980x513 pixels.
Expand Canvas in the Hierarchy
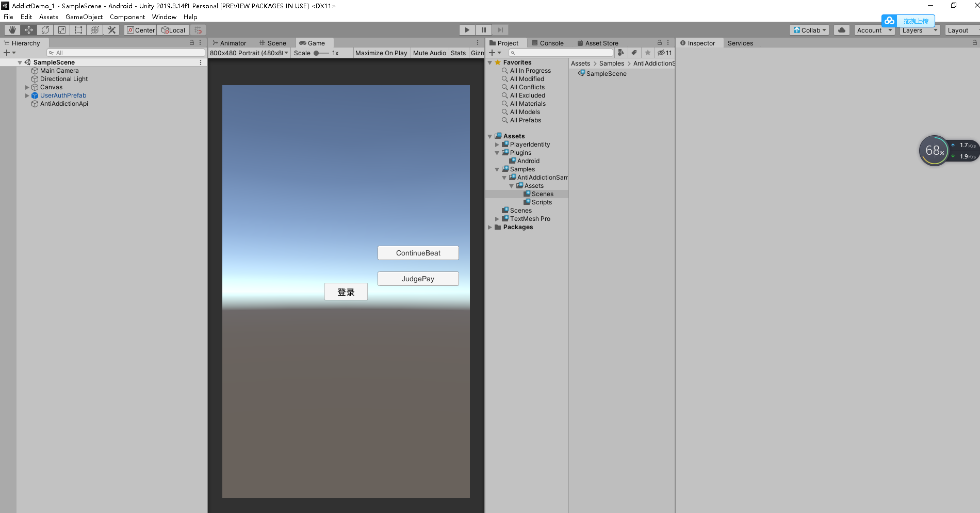27,87
